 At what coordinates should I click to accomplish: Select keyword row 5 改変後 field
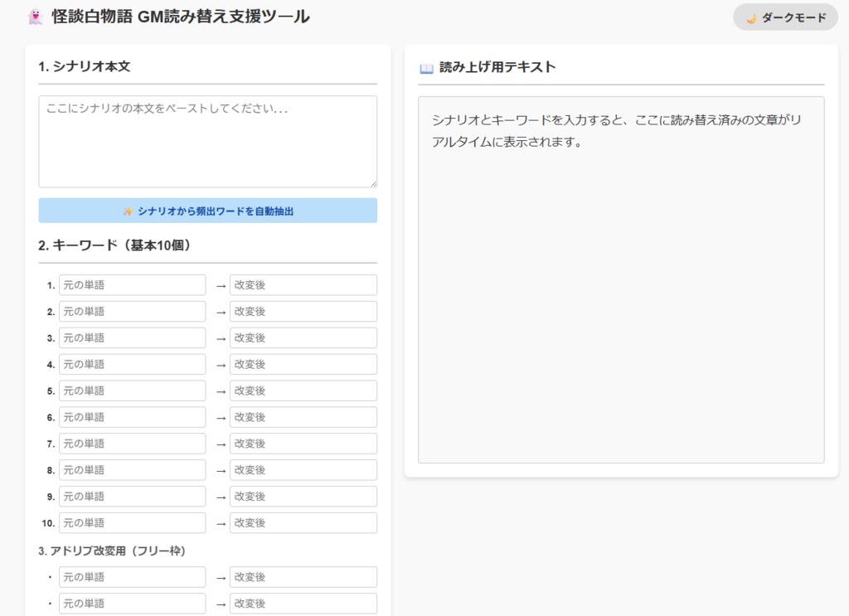303,390
